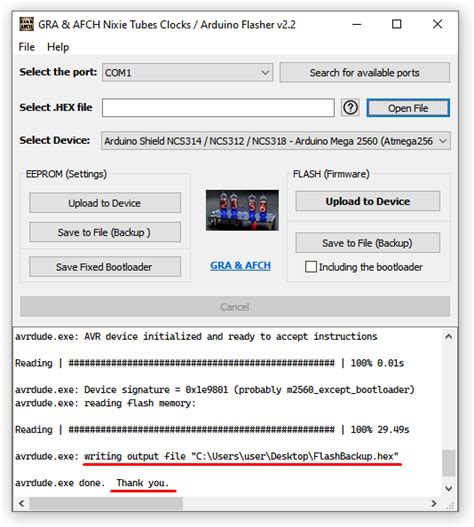Click the Open File button
Screen dimensions: 474x527
click(408, 108)
